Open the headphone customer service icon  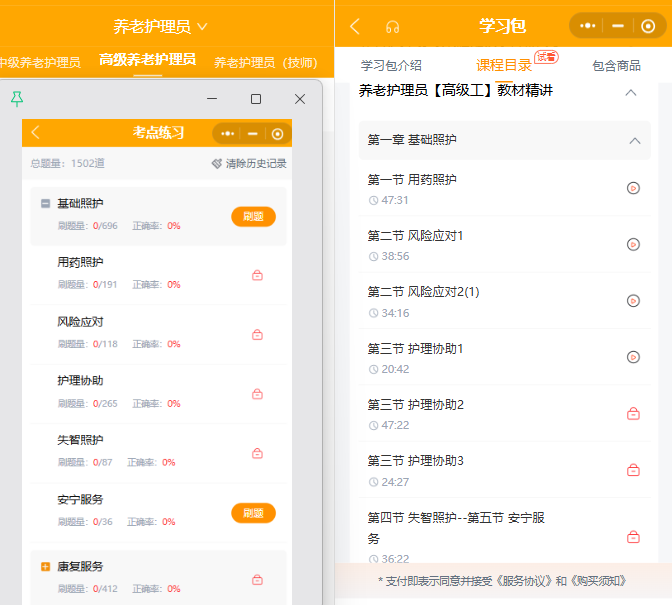pyautogui.click(x=393, y=27)
